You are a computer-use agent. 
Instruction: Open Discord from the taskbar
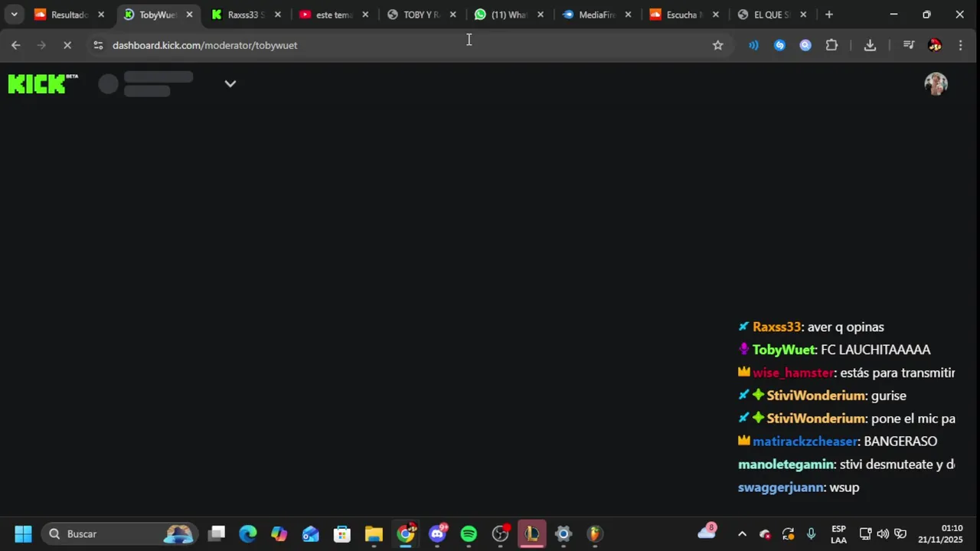437,533
